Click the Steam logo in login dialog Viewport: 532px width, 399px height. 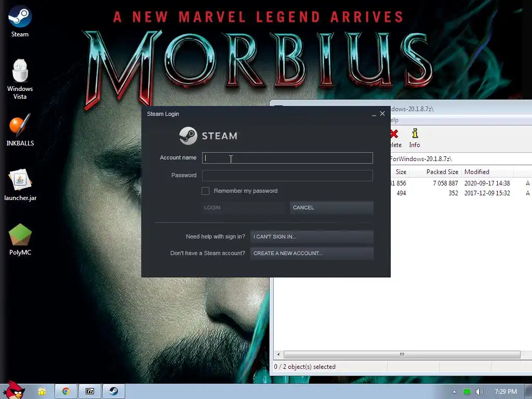[x=208, y=136]
